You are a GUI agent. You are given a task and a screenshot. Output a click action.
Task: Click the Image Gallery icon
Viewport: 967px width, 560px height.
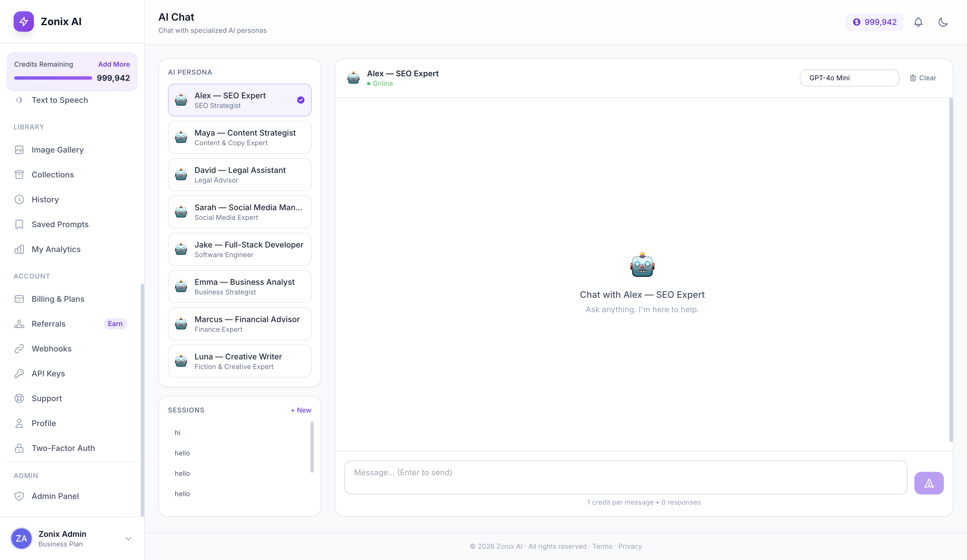(x=19, y=149)
